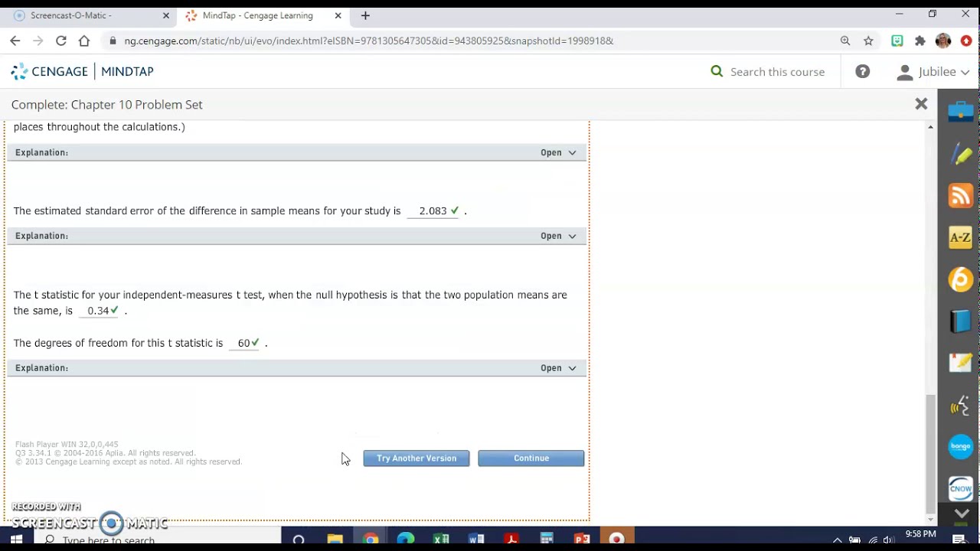Open the A-Z glossary icon
The width and height of the screenshot is (980, 551).
(960, 237)
